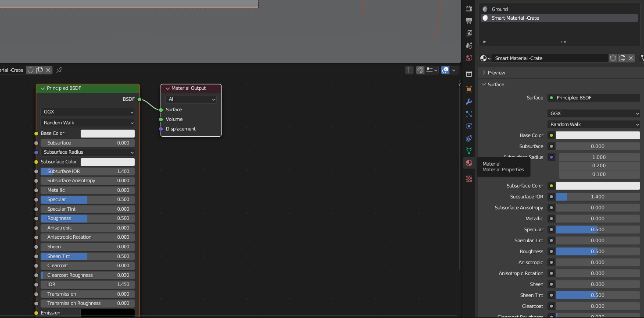Image resolution: width=644 pixels, height=318 pixels.
Task: Open the Texture Properties tab
Action: 469,179
